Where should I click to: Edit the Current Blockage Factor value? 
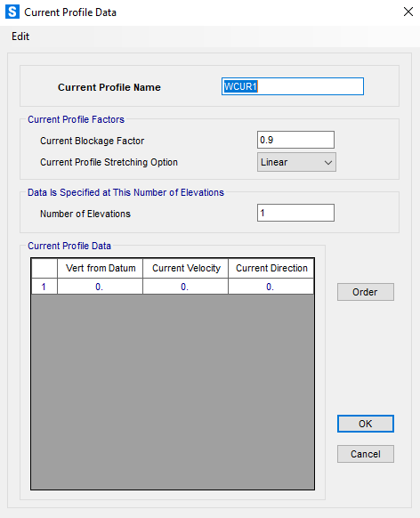[295, 140]
